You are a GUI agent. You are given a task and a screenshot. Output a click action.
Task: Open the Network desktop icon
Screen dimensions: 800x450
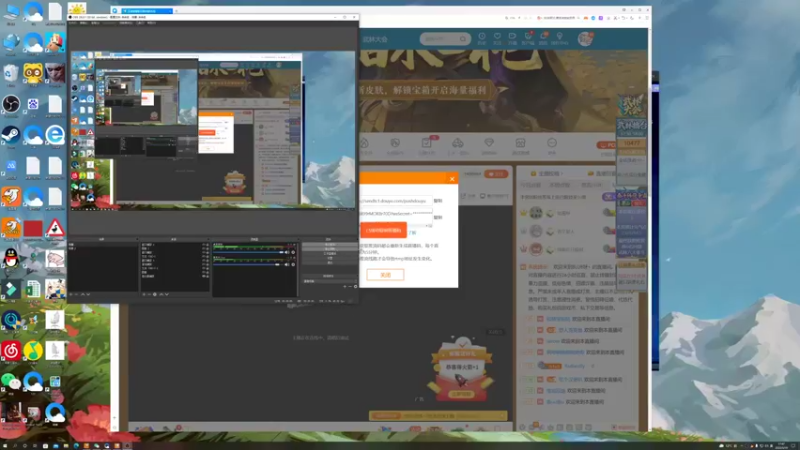[11, 43]
